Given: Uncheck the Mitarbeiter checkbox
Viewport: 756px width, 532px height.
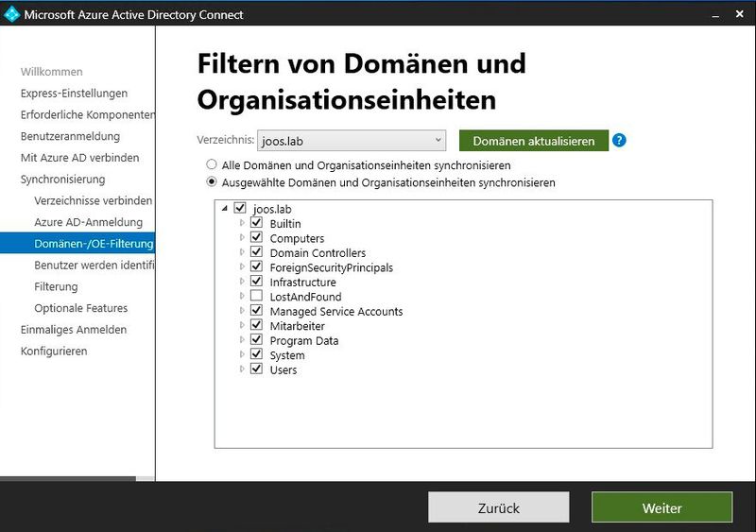Looking at the screenshot, I should tap(256, 325).
